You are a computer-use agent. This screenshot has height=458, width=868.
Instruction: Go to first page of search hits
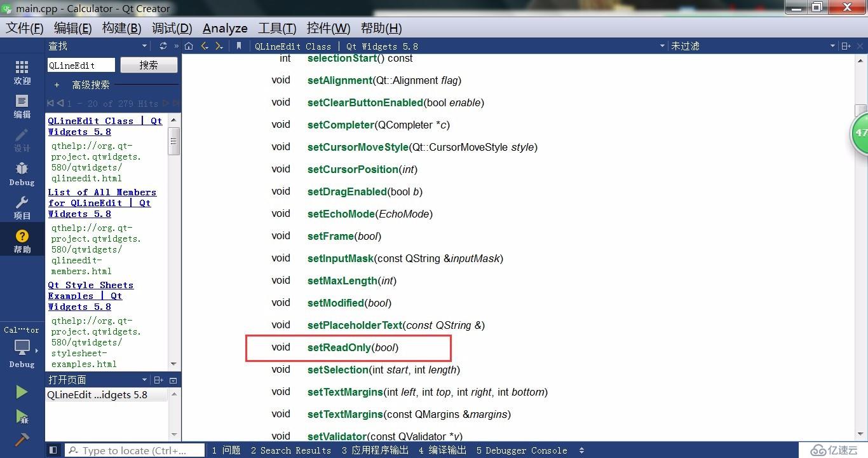pos(50,103)
